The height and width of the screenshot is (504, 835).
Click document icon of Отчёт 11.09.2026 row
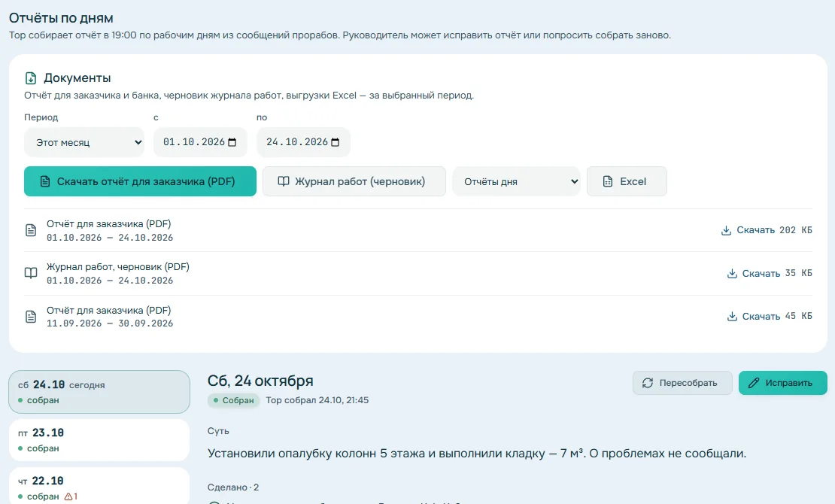[x=31, y=317]
